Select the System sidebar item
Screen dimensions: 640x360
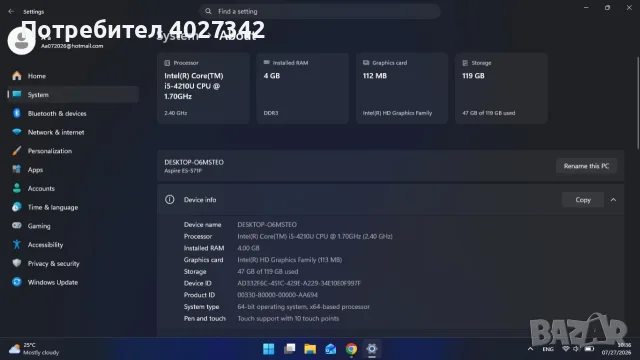pyautogui.click(x=73, y=95)
